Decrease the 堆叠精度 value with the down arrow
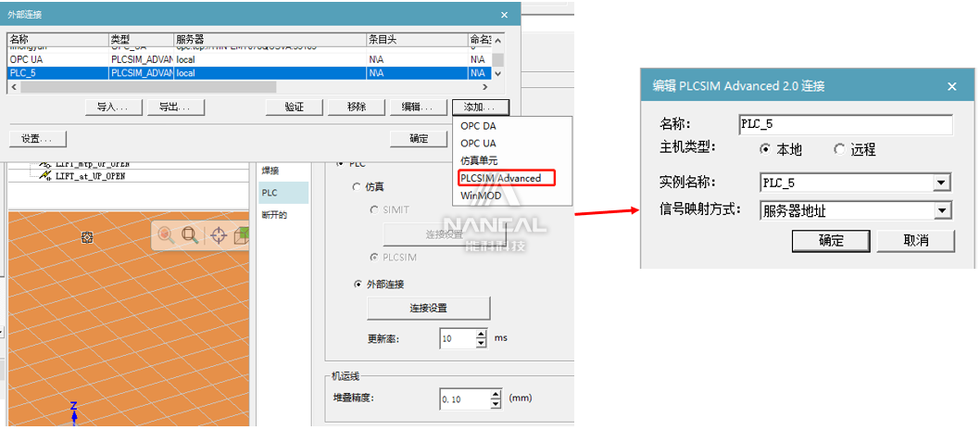 coord(496,404)
